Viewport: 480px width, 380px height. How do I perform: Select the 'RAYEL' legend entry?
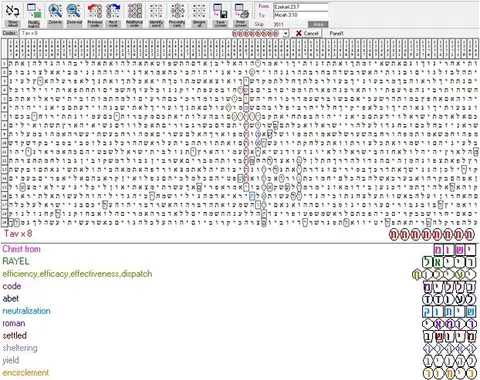[x=16, y=261]
